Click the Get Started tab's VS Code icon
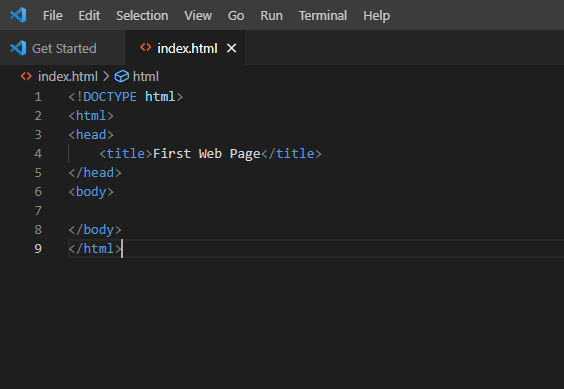Viewport: 564px width, 389px height. point(18,48)
